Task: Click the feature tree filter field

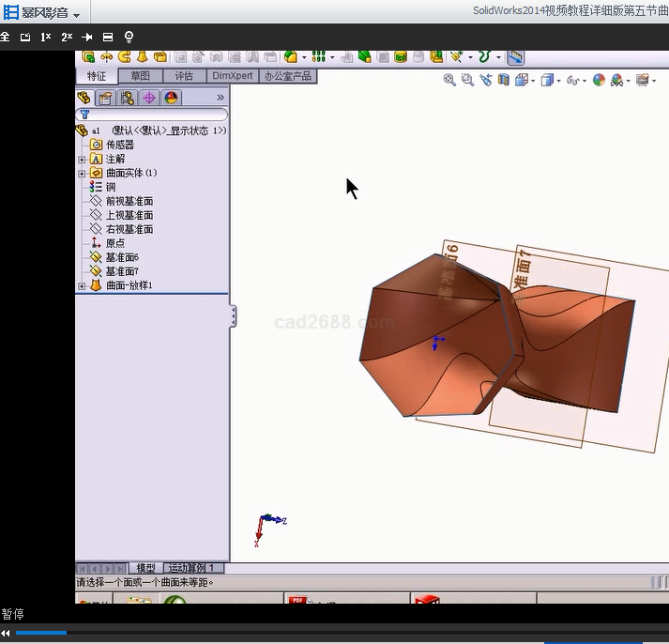Action: 155,115
